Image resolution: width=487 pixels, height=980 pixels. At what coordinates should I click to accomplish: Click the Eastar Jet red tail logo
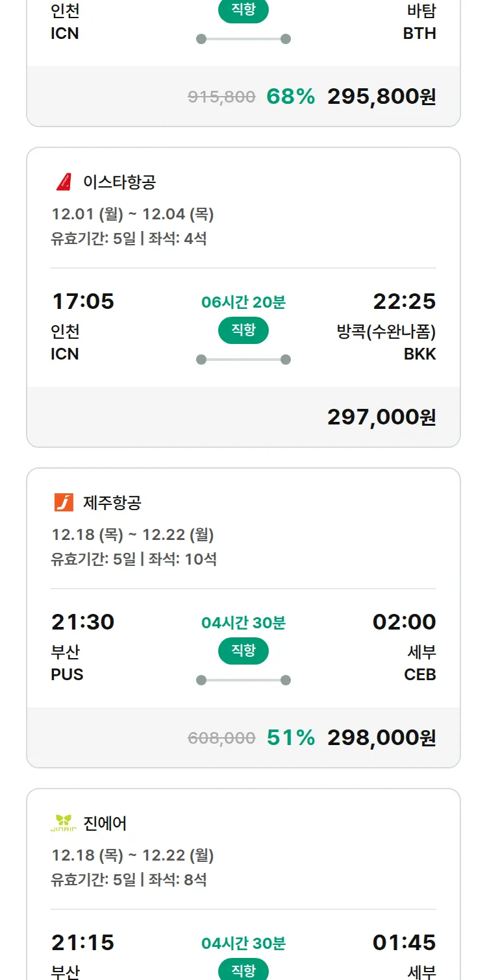[x=64, y=182]
